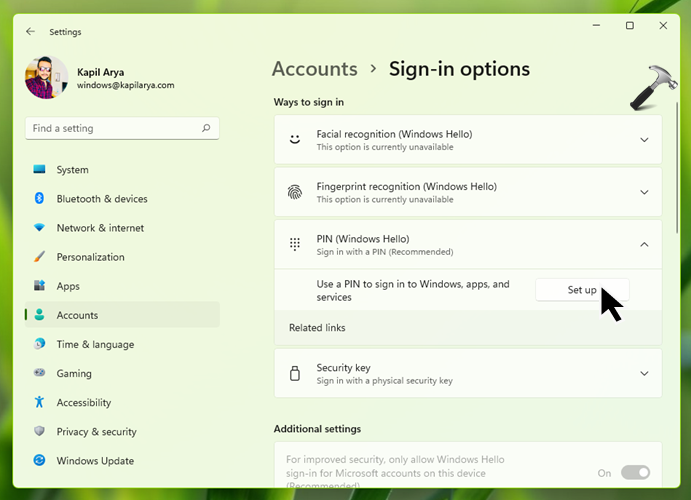Select Privacy & security in sidebar
Screen dimensions: 691x500
point(96,432)
